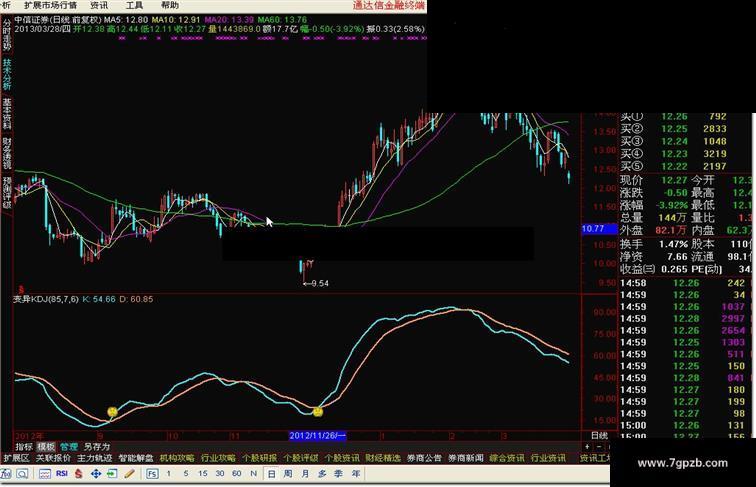Open the 资讯 menu
This screenshot has height=487, width=756.
click(99, 5)
